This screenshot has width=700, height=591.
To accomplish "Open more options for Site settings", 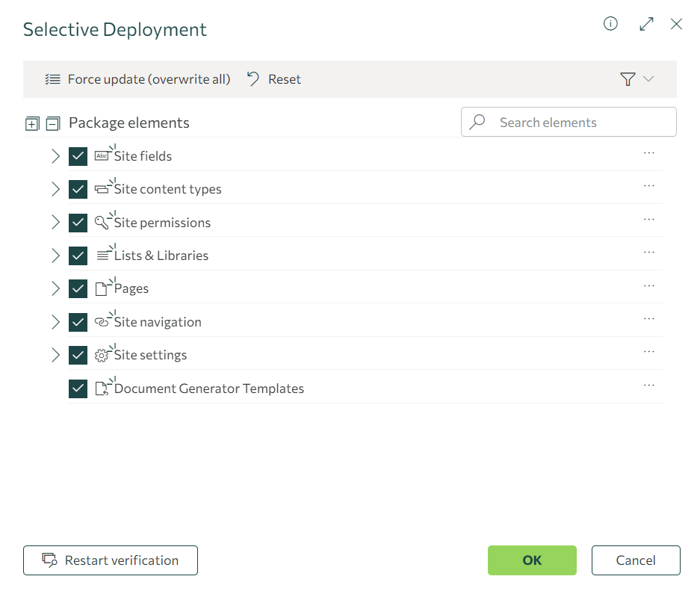I will [x=648, y=352].
